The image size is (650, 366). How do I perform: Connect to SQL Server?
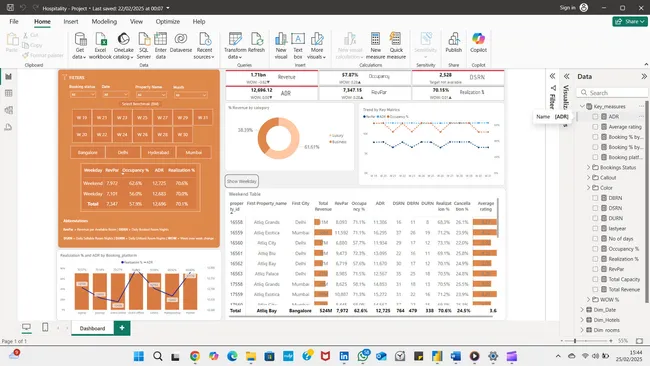(144, 46)
